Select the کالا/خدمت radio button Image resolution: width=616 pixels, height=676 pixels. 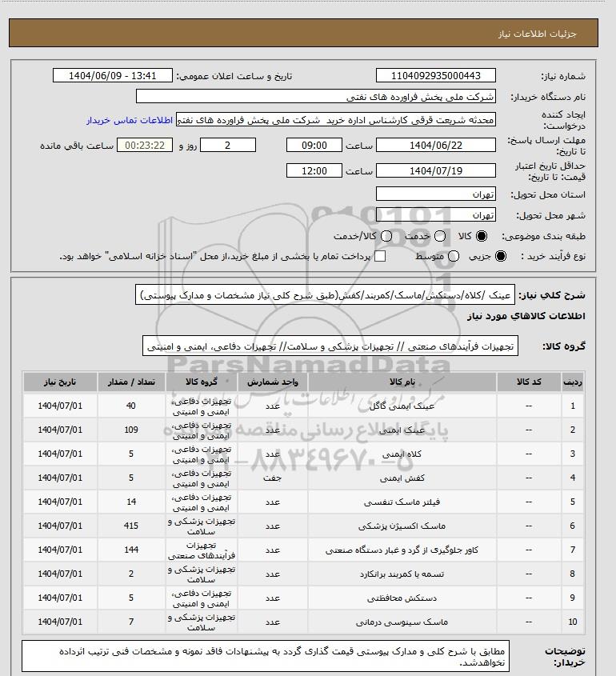tap(386, 236)
